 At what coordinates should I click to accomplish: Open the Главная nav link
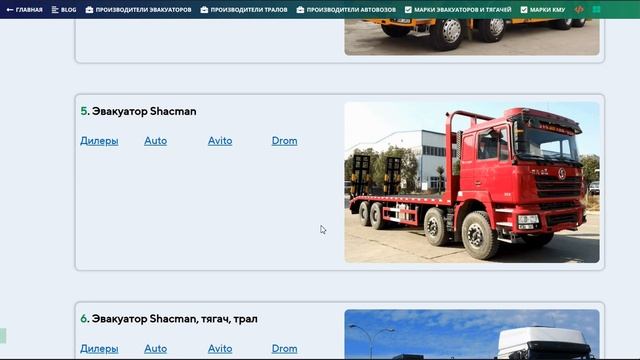click(x=24, y=9)
